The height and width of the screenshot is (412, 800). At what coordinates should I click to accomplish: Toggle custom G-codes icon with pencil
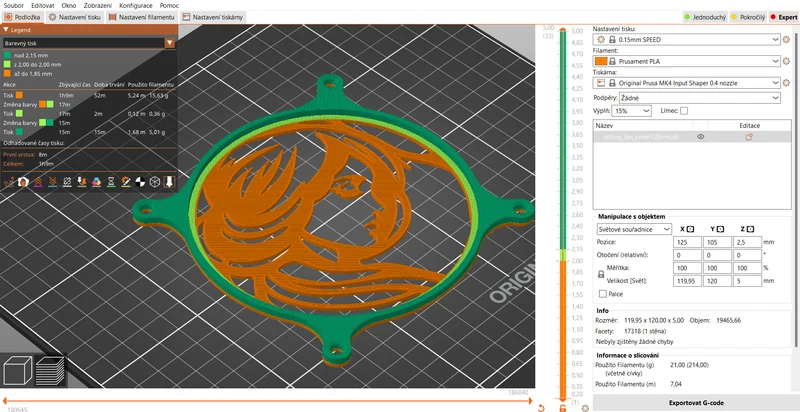coord(126,182)
